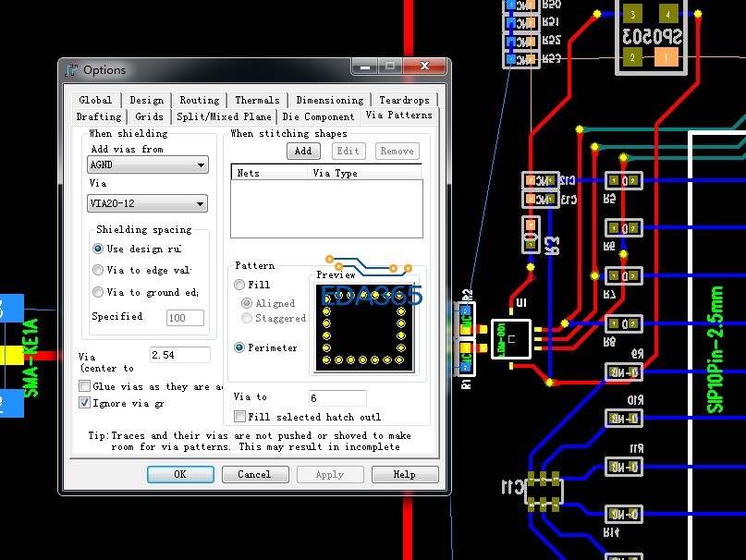Select the C11 component footprint

pyautogui.click(x=543, y=490)
